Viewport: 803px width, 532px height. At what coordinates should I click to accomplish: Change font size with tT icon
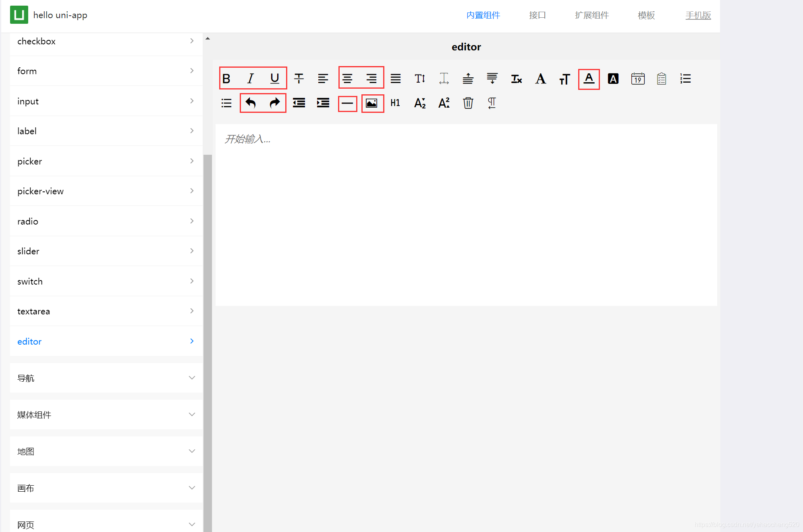(565, 79)
